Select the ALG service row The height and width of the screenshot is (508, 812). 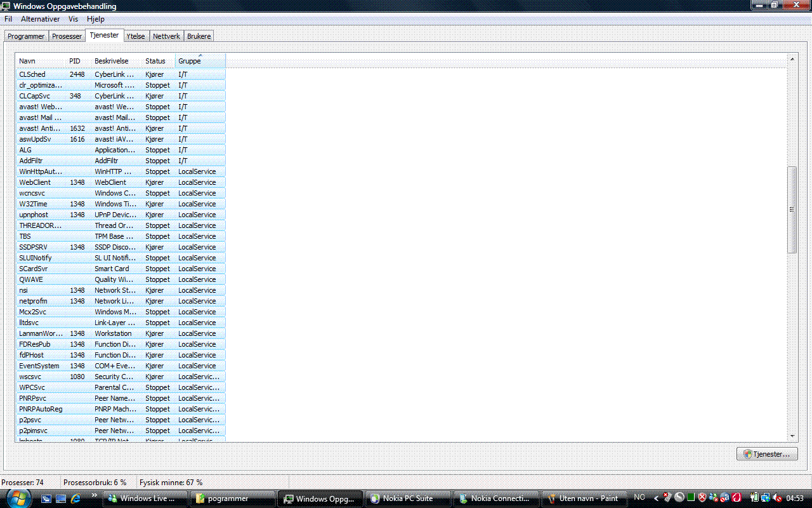point(121,150)
